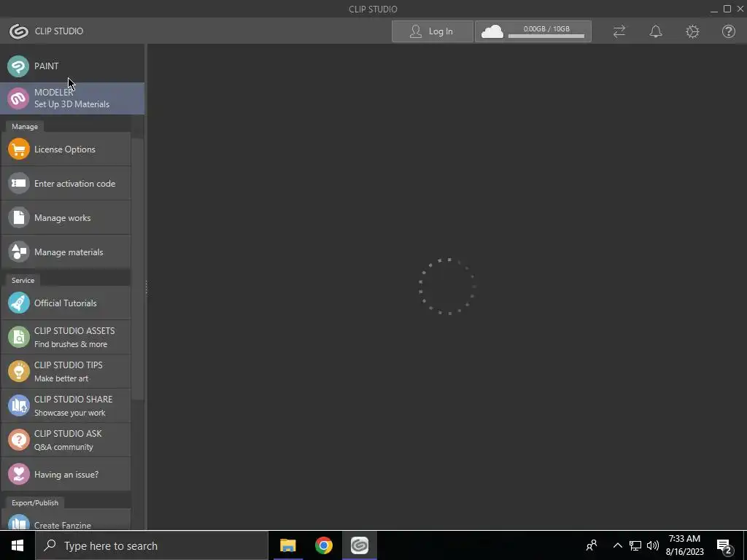The height and width of the screenshot is (560, 747).
Task: Click the Official Tutorials label
Action: tap(65, 303)
